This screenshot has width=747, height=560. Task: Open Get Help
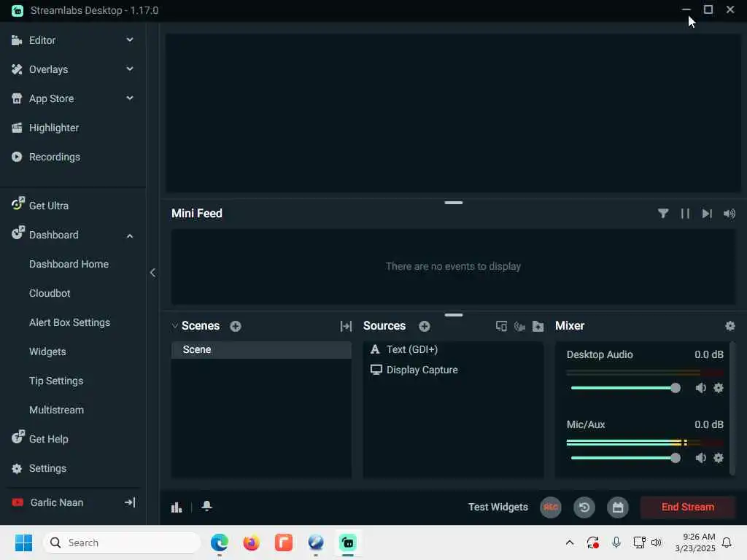coord(49,439)
